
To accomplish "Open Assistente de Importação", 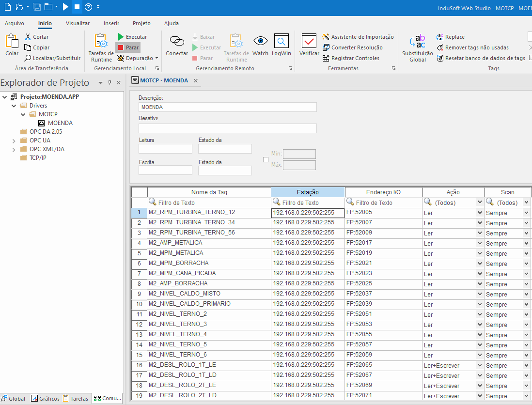I will 358,37.
